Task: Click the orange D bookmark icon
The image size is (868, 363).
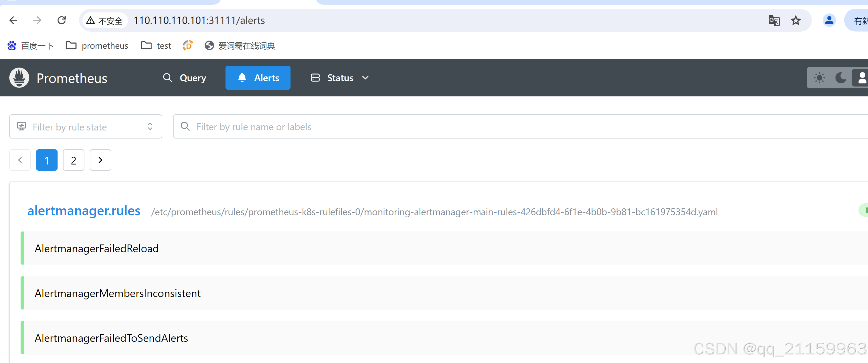Action: (x=188, y=46)
